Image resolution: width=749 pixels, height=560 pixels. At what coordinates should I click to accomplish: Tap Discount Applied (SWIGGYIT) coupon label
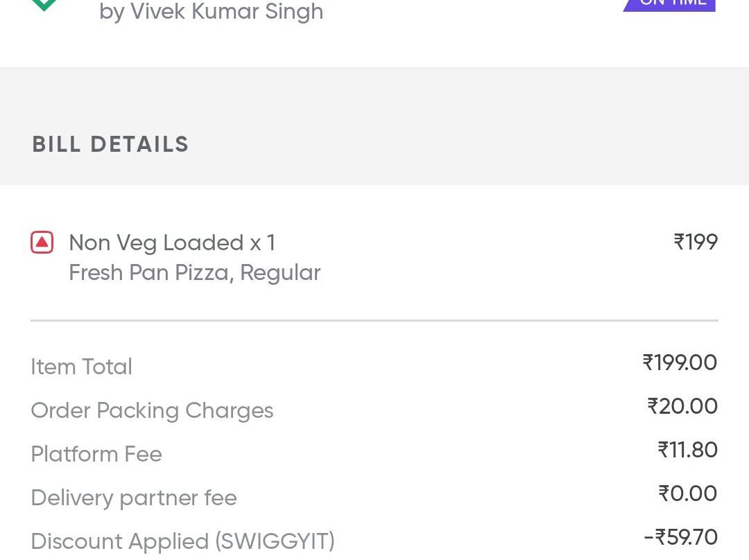click(x=182, y=541)
